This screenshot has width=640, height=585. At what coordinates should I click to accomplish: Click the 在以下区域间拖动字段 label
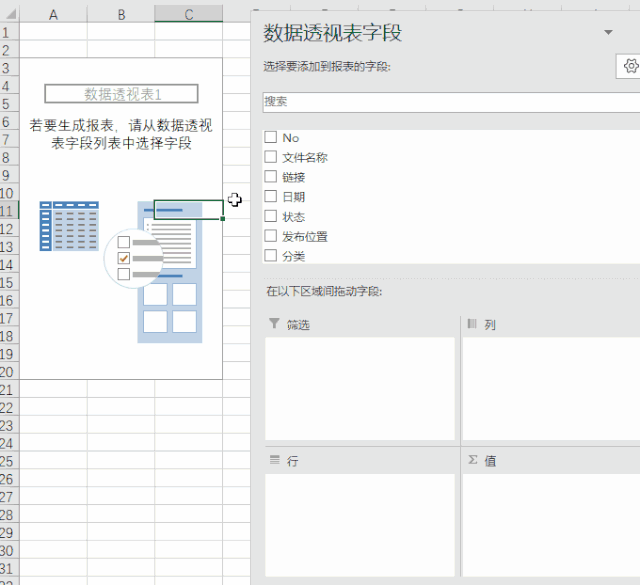324,291
